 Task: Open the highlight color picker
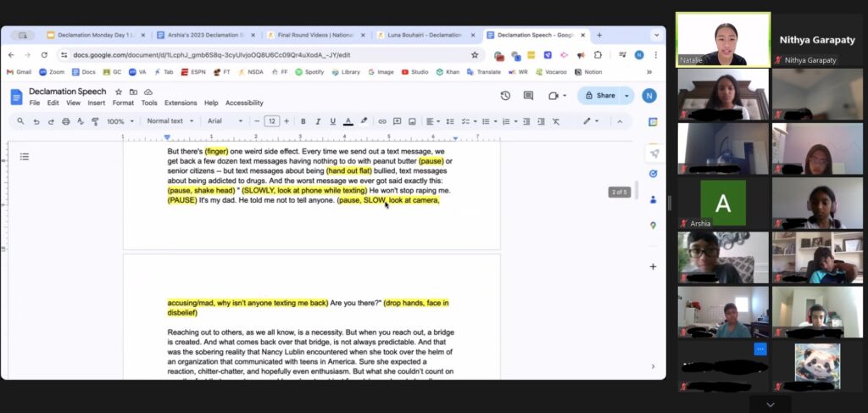tap(364, 121)
